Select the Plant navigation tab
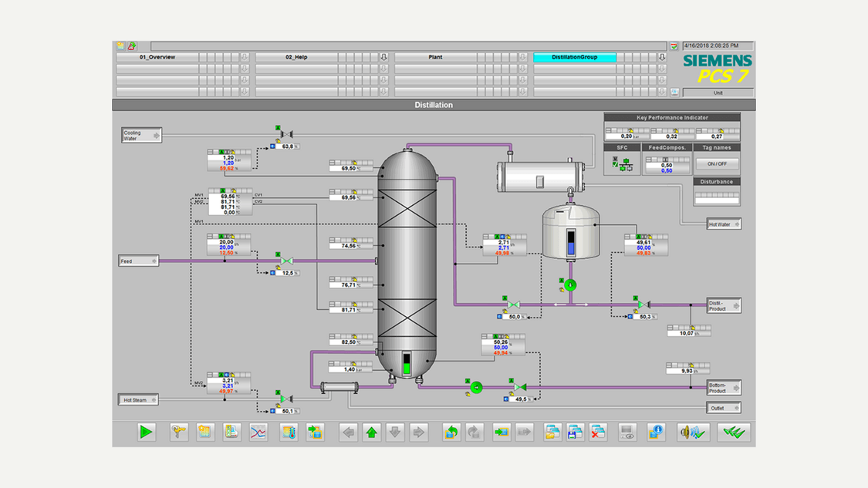The height and width of the screenshot is (488, 868). 434,56
